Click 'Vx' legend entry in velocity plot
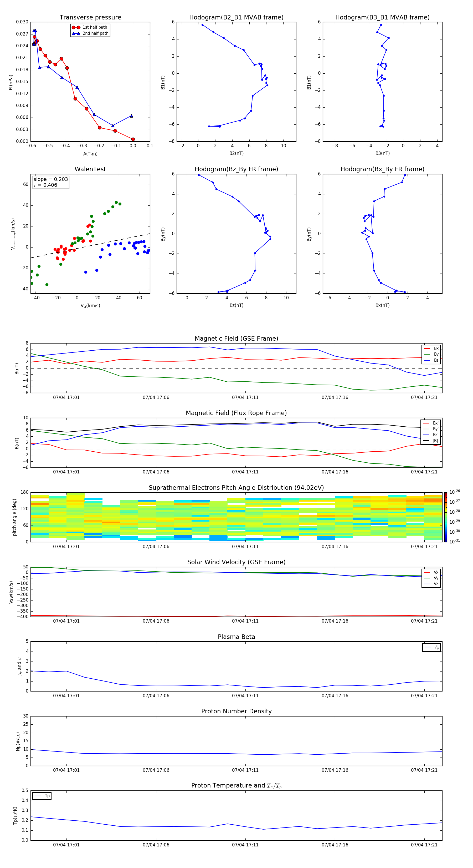This screenshot has width=473, height=868. coord(431,573)
